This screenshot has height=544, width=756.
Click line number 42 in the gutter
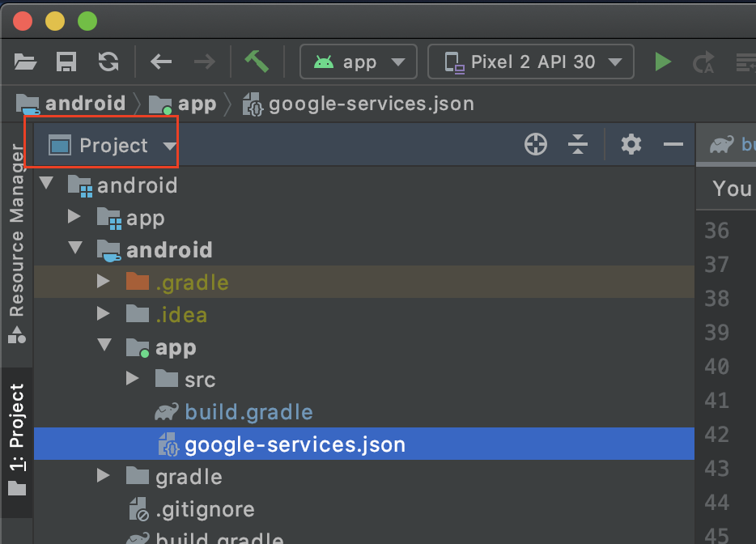(x=716, y=435)
